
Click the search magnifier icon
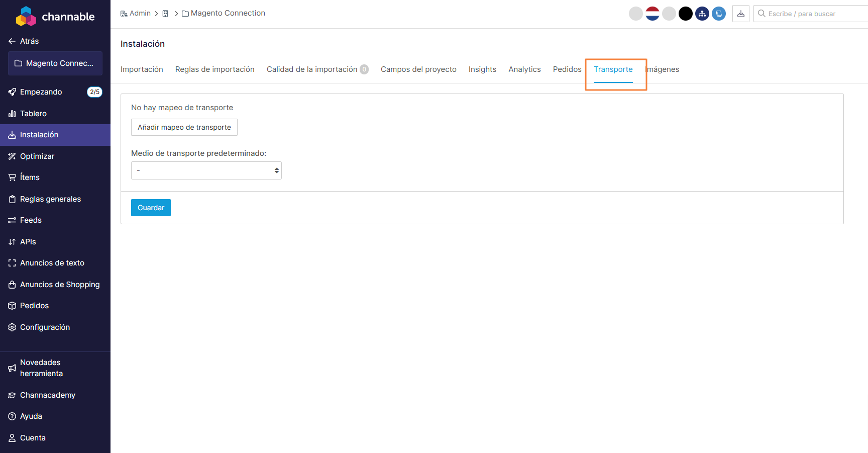point(762,14)
